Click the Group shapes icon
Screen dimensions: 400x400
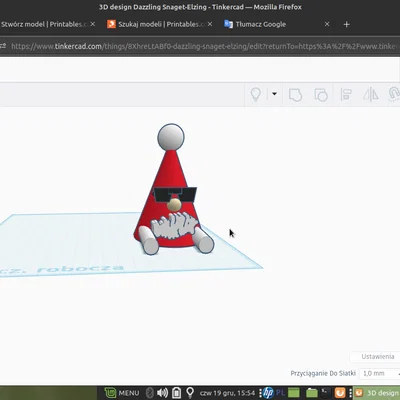(295, 95)
